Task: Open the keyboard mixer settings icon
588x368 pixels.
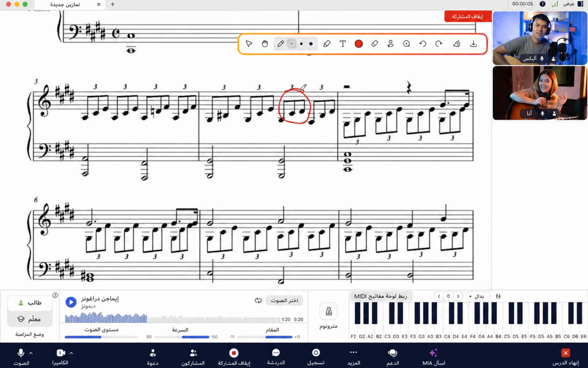Action: 498,296
